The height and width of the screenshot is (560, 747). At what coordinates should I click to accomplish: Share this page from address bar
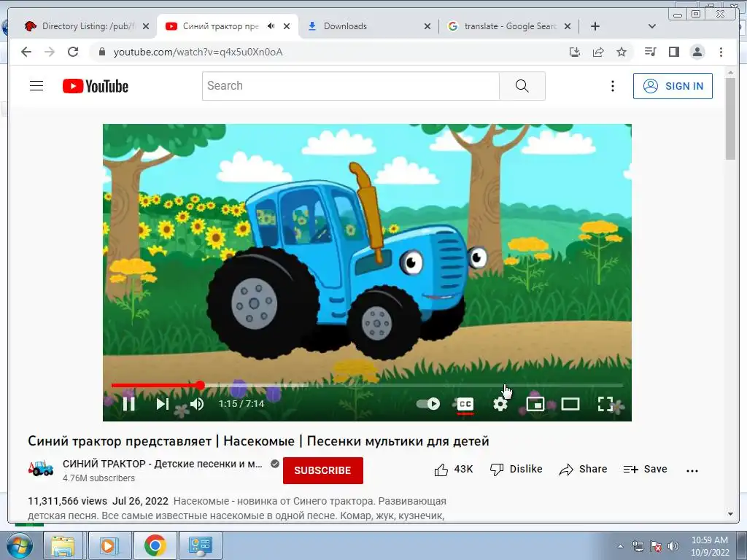click(x=598, y=52)
